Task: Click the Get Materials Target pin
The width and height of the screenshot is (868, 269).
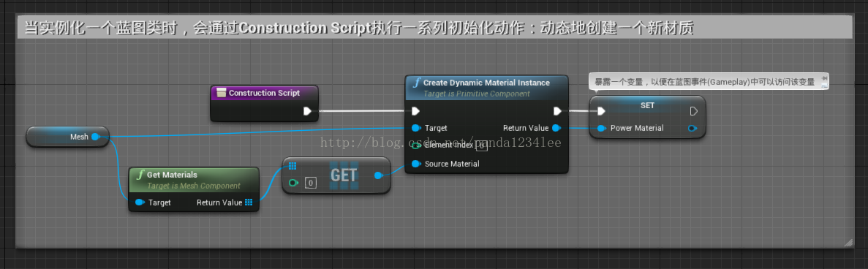Action: pyautogui.click(x=140, y=202)
